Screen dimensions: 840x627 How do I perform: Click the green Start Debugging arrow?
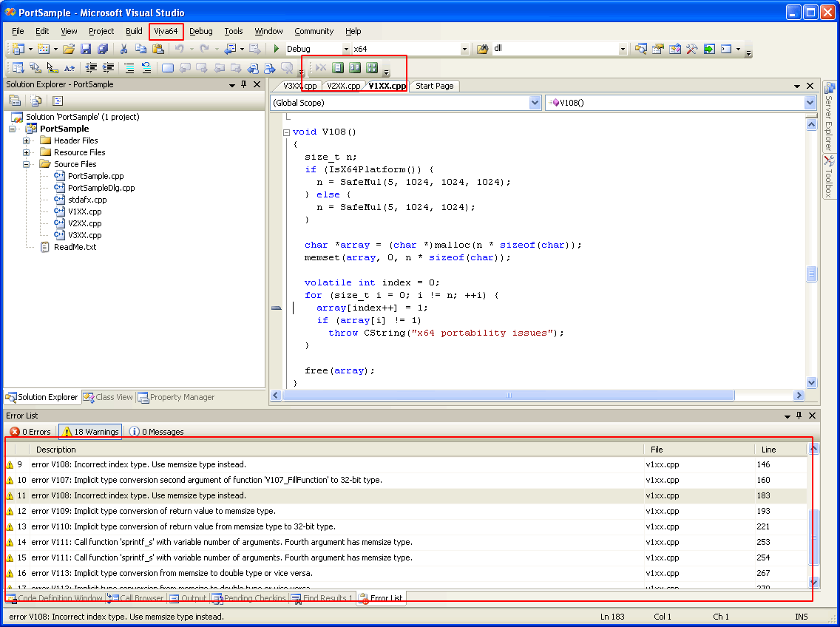point(277,49)
